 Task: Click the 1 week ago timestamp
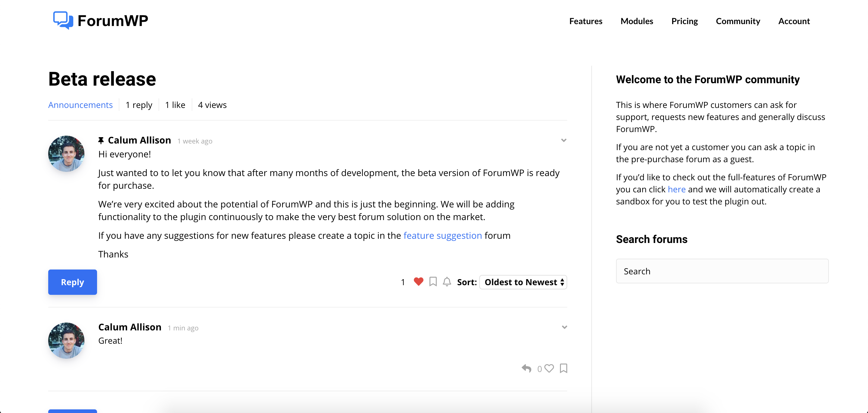pyautogui.click(x=195, y=141)
